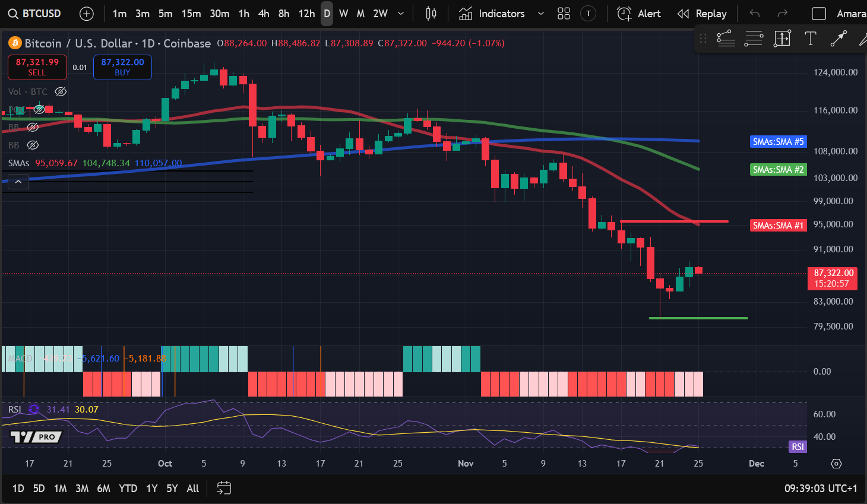Select the YTD range option
The image size is (867, 504).
128,488
